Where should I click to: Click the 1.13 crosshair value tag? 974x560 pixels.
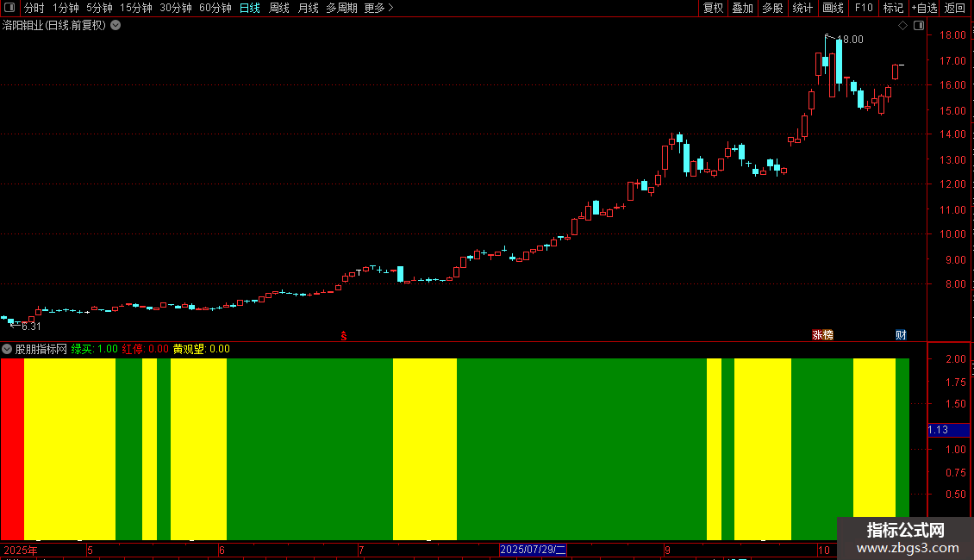pyautogui.click(x=948, y=430)
